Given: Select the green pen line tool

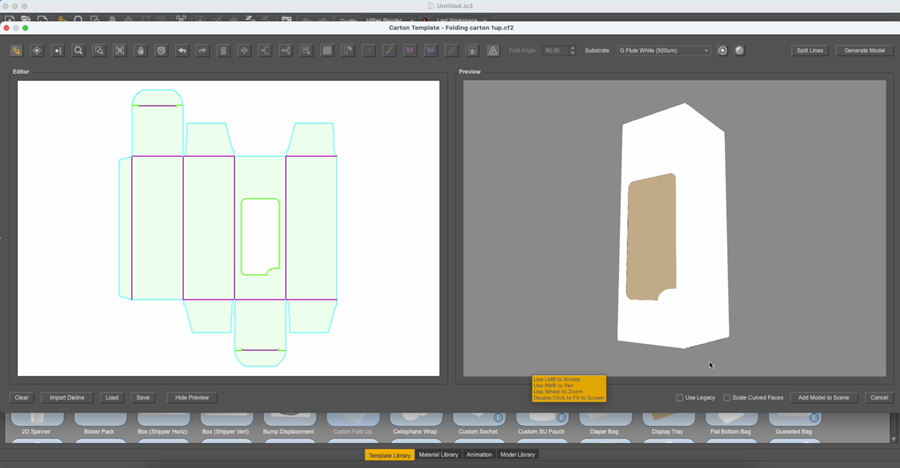Looking at the screenshot, I should point(389,51).
